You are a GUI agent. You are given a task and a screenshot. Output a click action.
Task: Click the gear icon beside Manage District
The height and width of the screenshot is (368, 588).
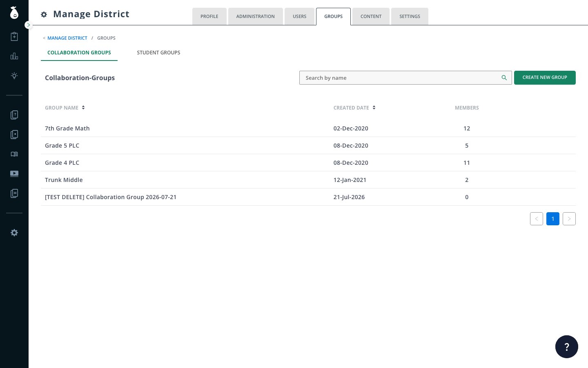[44, 15]
